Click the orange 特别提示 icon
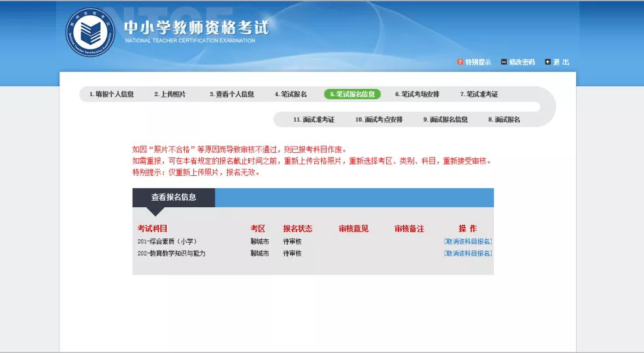644x353 pixels. point(460,62)
